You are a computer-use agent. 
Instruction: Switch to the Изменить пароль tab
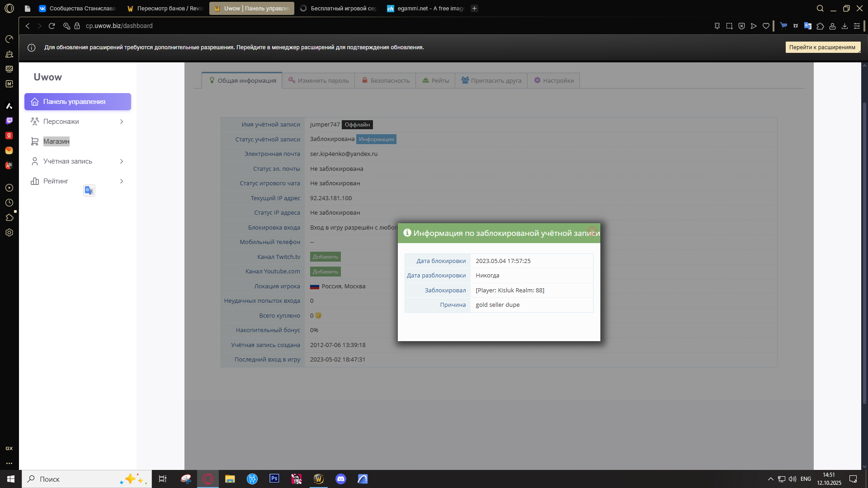[318, 80]
